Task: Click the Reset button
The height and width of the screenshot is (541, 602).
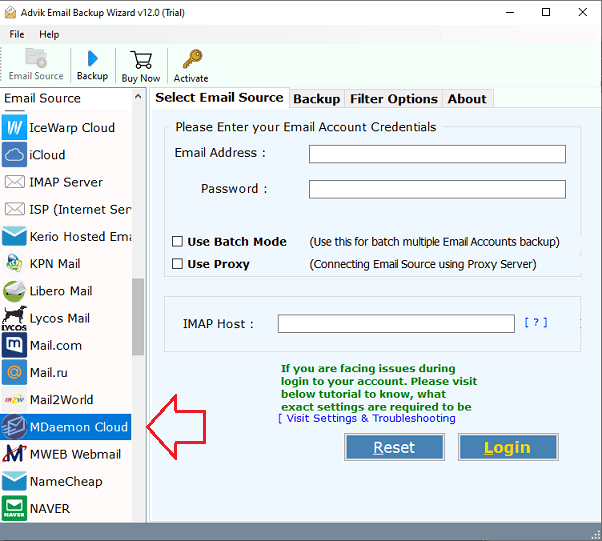Action: coord(394,447)
